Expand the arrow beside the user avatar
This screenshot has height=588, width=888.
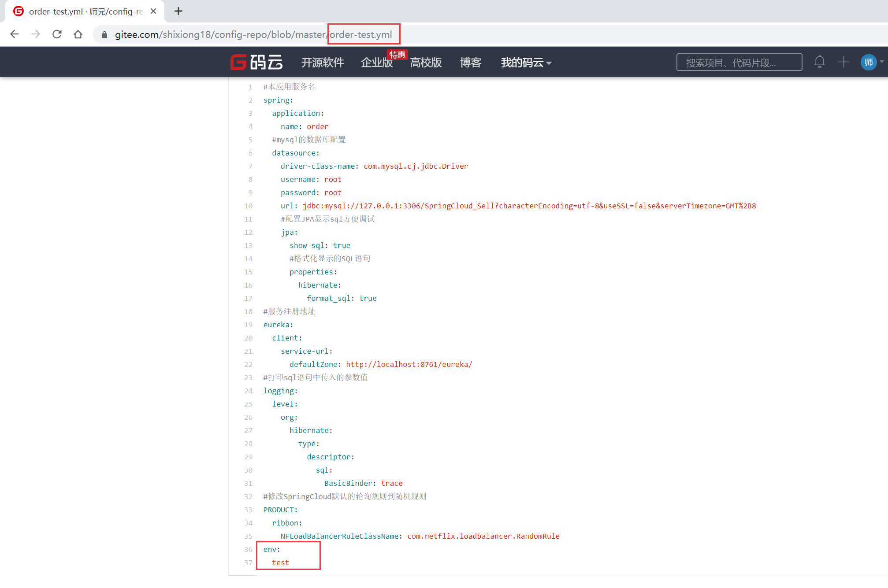click(882, 62)
